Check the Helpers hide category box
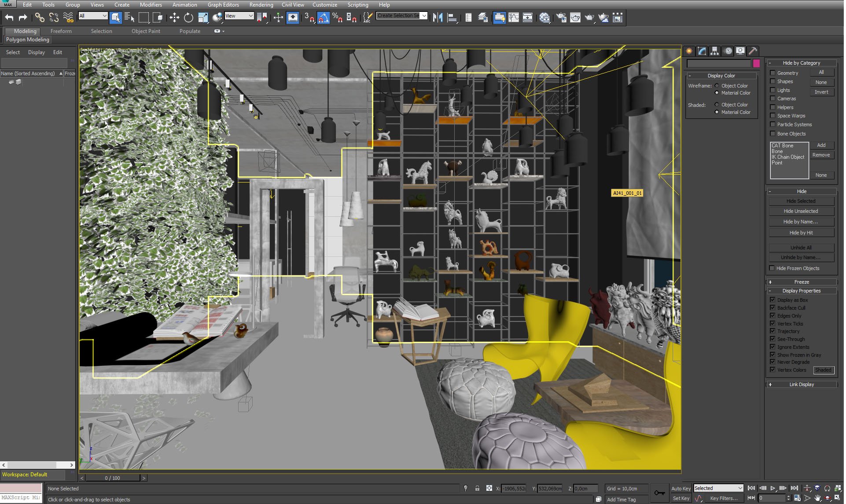 point(772,107)
